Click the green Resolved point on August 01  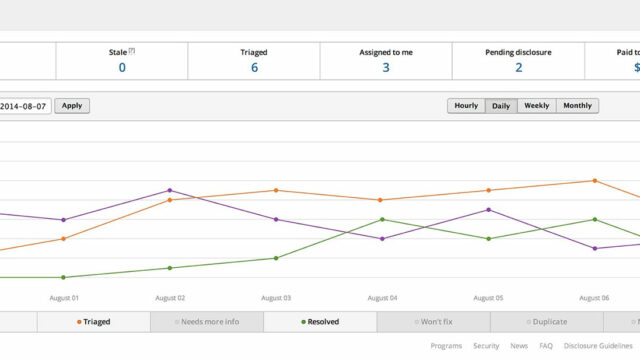coord(63,278)
